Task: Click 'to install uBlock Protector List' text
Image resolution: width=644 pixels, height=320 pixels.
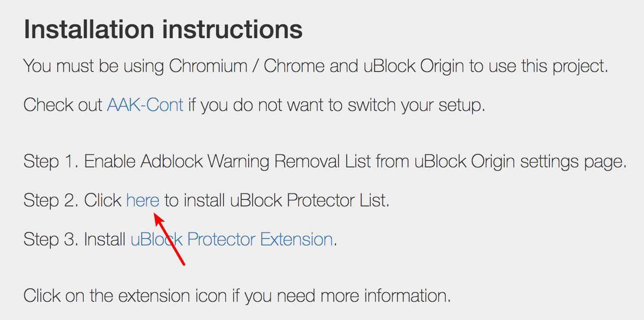Action: pos(277,200)
